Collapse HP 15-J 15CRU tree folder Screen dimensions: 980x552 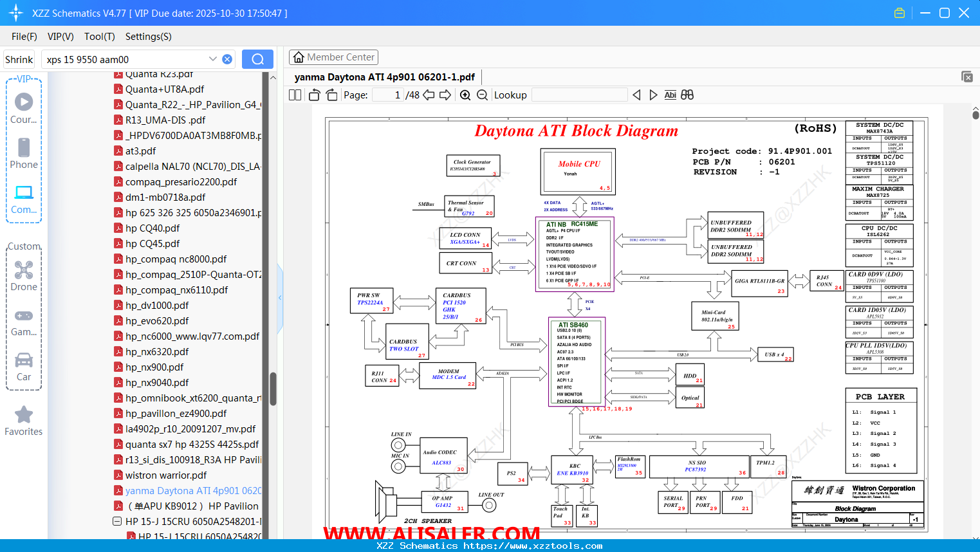pyautogui.click(x=117, y=522)
